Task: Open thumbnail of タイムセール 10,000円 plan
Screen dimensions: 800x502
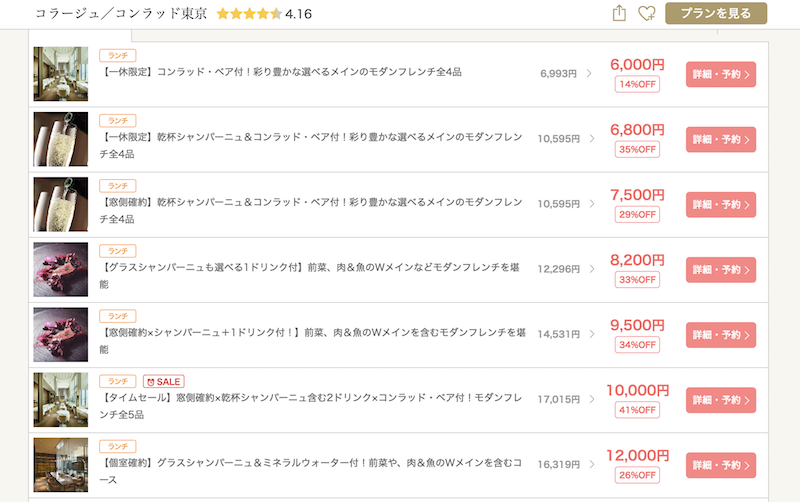Action: pos(61,399)
